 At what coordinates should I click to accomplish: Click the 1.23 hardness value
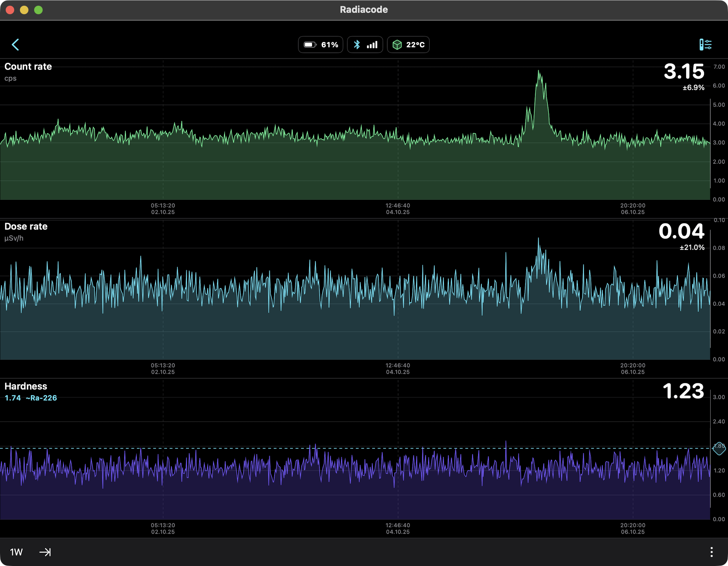click(x=683, y=391)
